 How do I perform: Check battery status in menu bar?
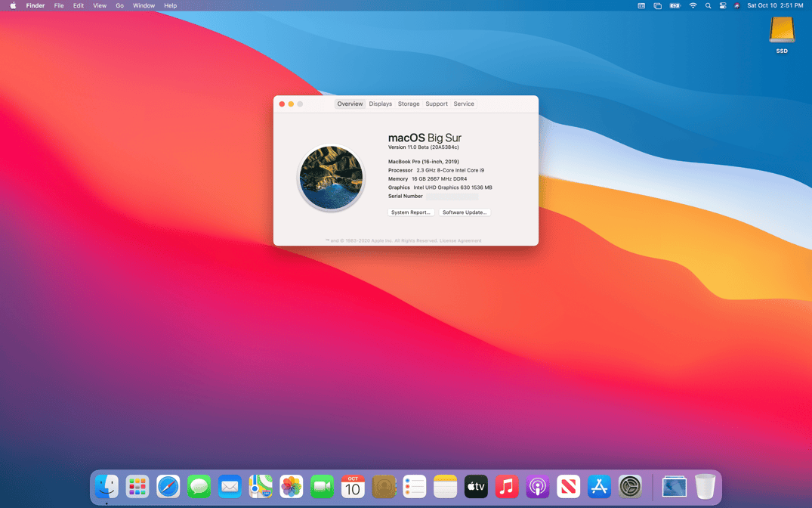tap(675, 6)
